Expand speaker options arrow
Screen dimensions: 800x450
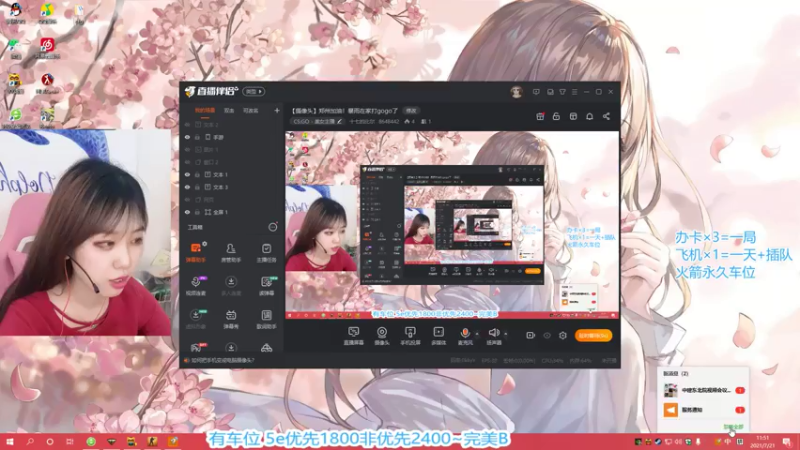[x=506, y=334]
